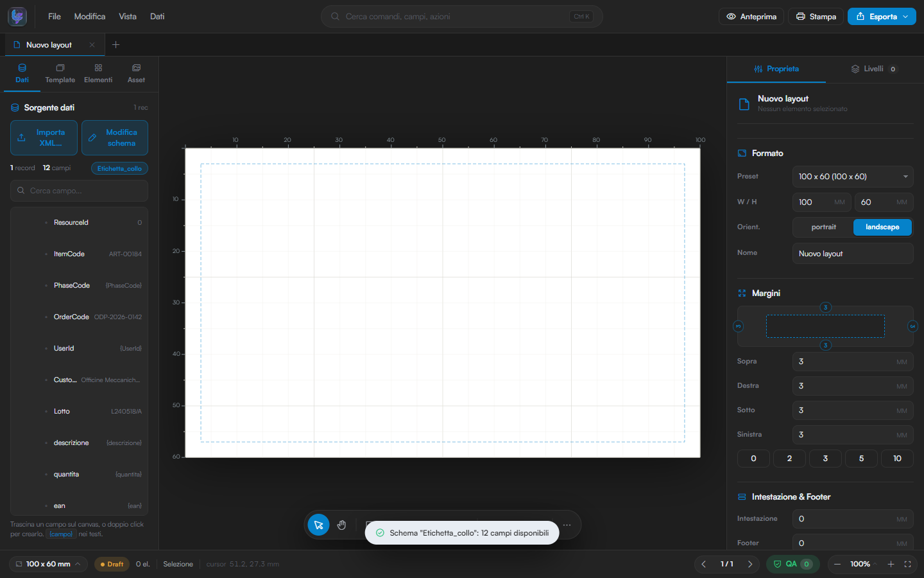Click the Importa XML button
The height and width of the screenshot is (578, 924).
(44, 137)
